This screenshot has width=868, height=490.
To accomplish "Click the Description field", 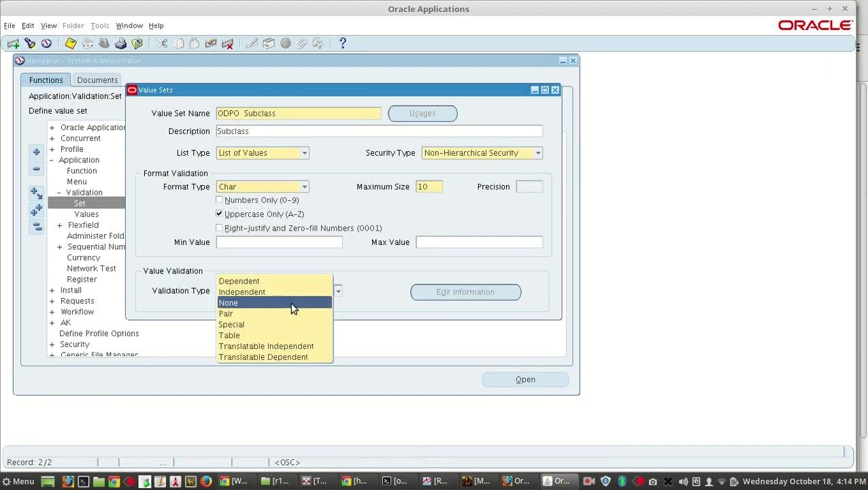I will [x=380, y=131].
